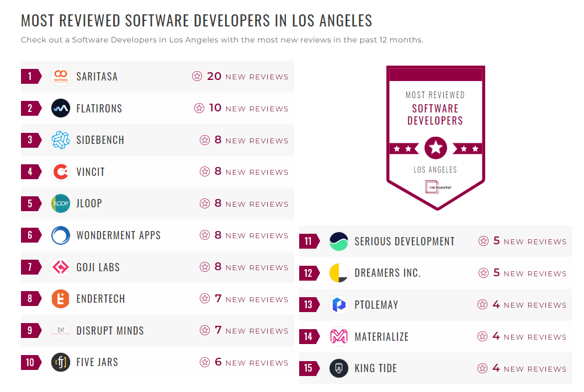Select the King Tide shield logo

[x=338, y=368]
